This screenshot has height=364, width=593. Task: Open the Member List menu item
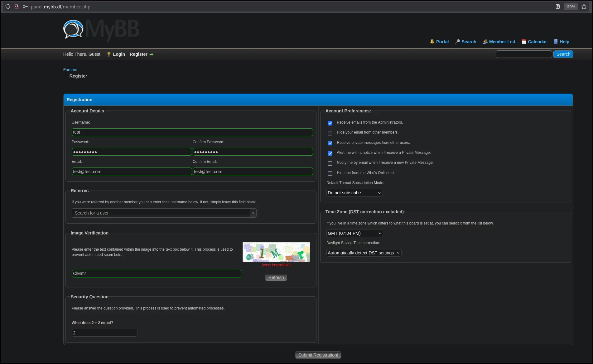point(502,42)
